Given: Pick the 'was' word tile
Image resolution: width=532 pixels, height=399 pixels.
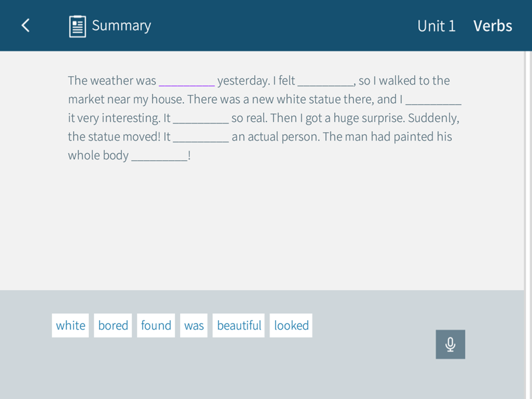Looking at the screenshot, I should click(x=194, y=326).
